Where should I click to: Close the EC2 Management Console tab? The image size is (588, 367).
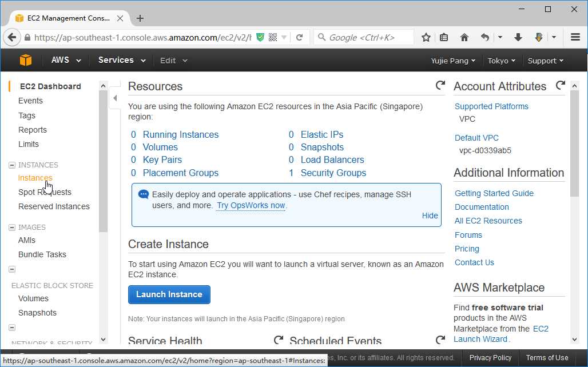click(x=120, y=18)
